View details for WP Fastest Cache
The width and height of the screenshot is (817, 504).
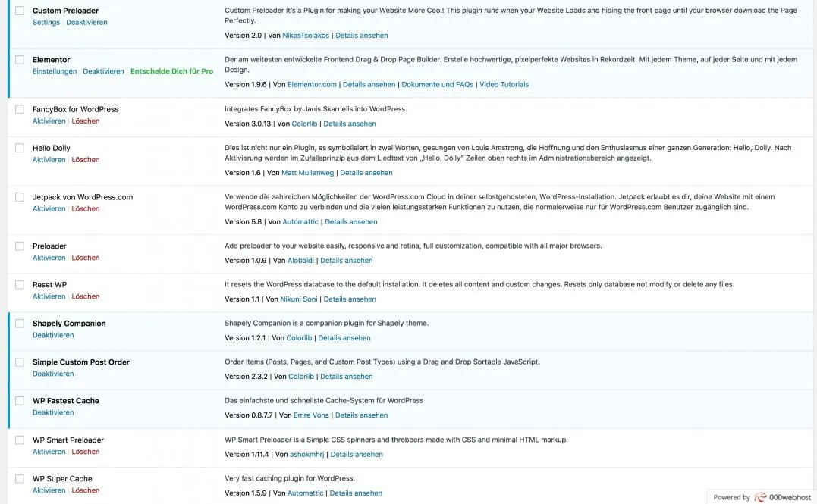click(362, 415)
